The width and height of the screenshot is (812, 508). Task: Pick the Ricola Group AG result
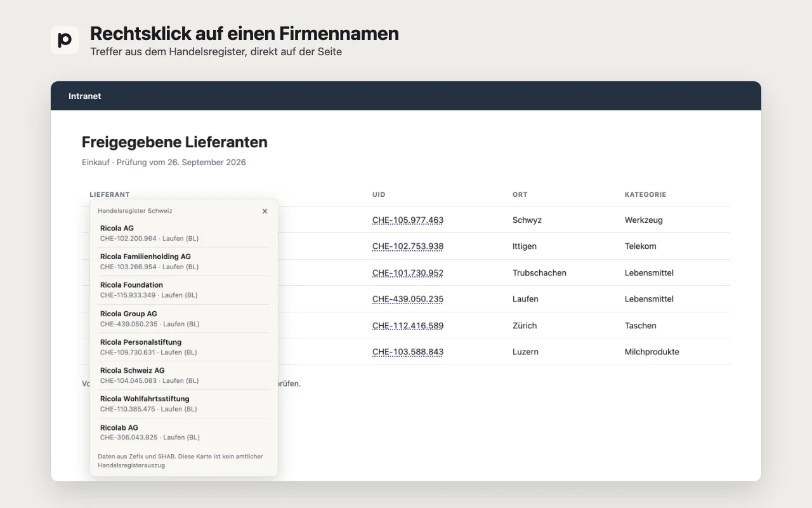pyautogui.click(x=184, y=319)
